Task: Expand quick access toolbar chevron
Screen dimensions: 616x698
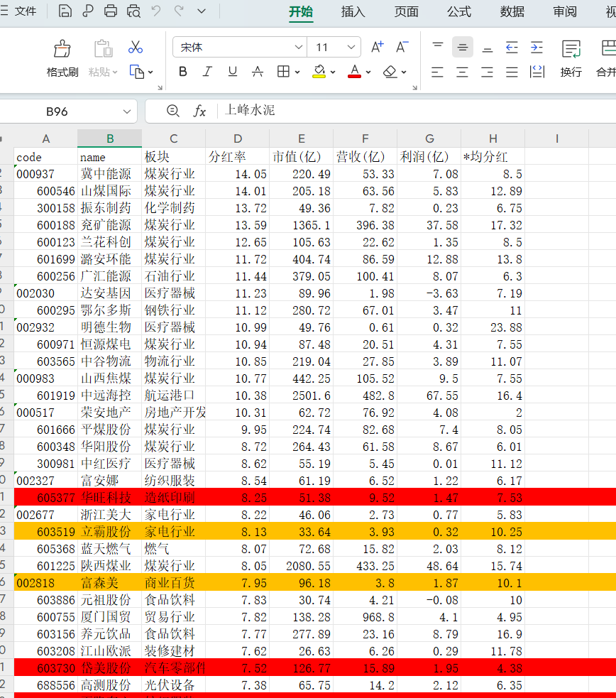Action: point(202,11)
